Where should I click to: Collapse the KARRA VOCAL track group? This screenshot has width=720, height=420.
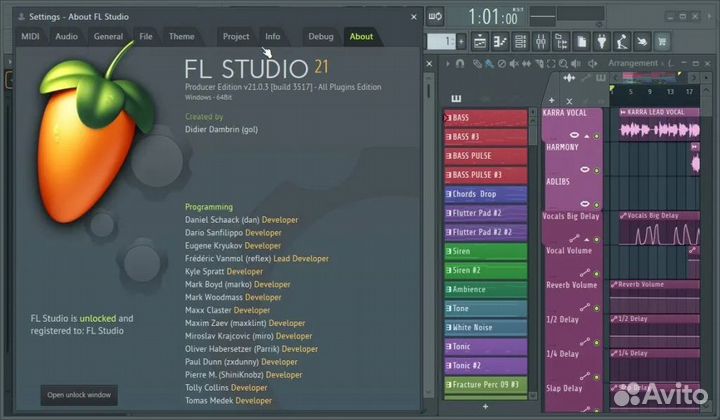pos(586,136)
